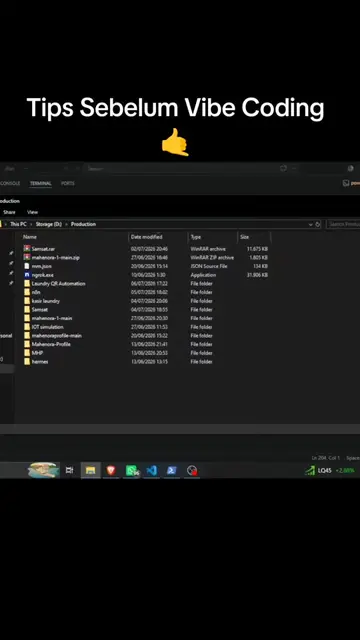Viewport: 360px width, 640px height.
Task: Click the taskbar news thumbnail widget
Action: (x=43, y=470)
